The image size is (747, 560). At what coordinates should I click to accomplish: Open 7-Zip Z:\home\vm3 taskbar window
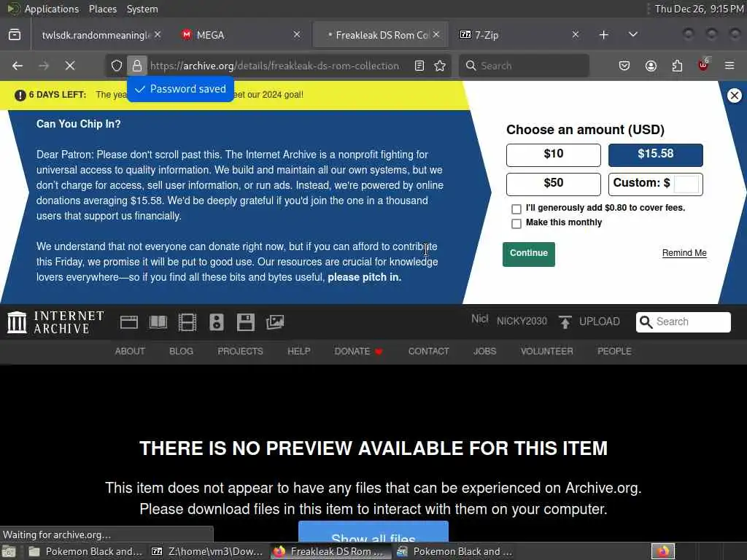click(208, 551)
